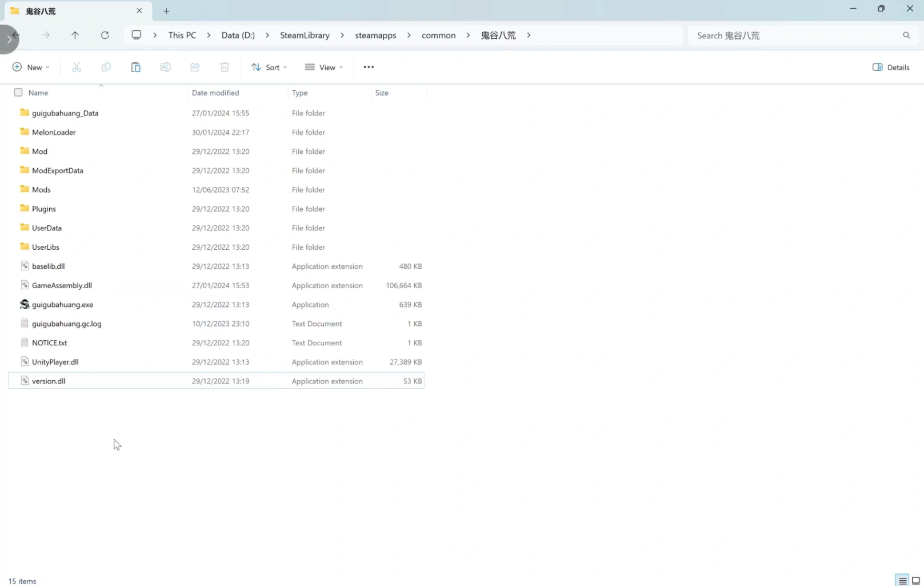Click the Copy toolbar icon
Screen dimensions: 924x586
click(106, 67)
